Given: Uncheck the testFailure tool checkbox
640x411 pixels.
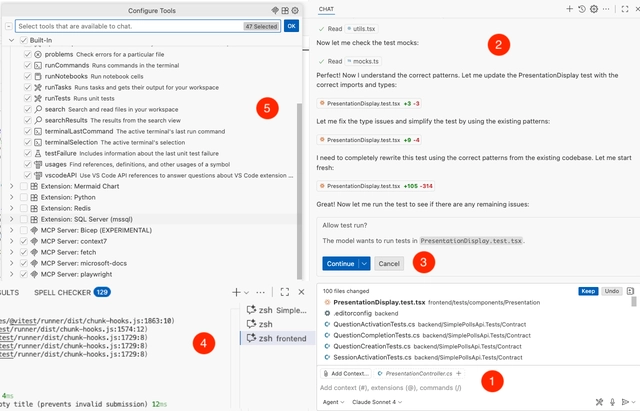Looking at the screenshot, I should 28,153.
